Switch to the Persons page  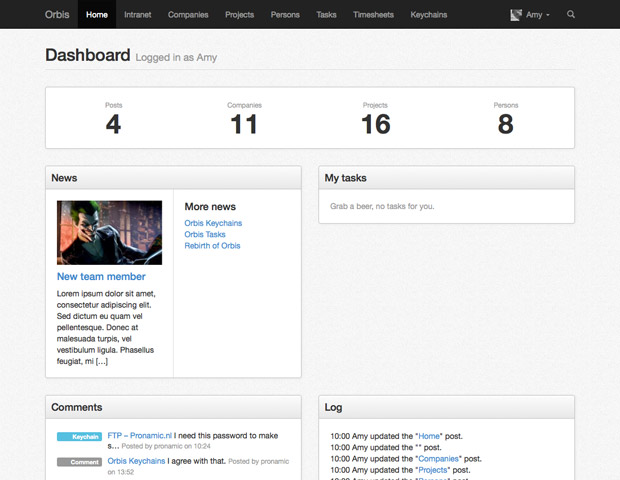285,15
